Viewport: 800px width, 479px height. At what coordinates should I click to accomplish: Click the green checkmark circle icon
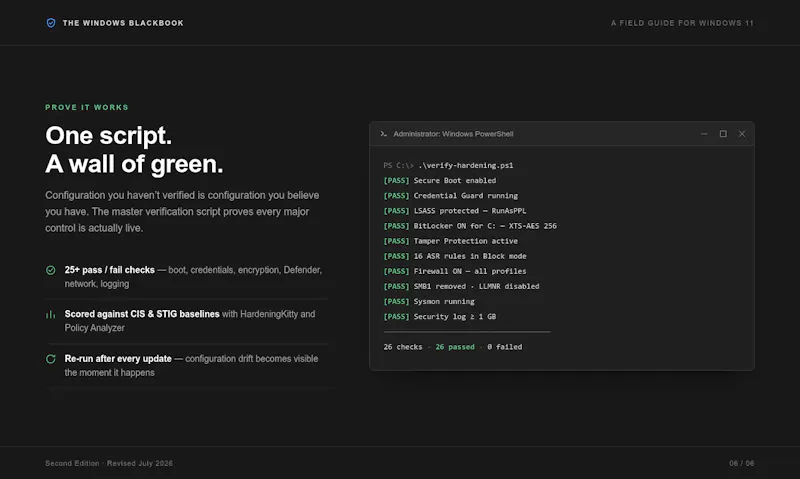point(51,270)
